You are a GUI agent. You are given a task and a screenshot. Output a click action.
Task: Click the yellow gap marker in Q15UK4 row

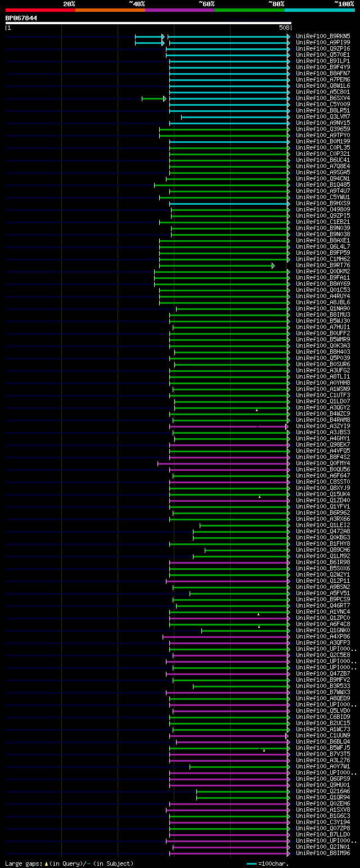coord(259,496)
